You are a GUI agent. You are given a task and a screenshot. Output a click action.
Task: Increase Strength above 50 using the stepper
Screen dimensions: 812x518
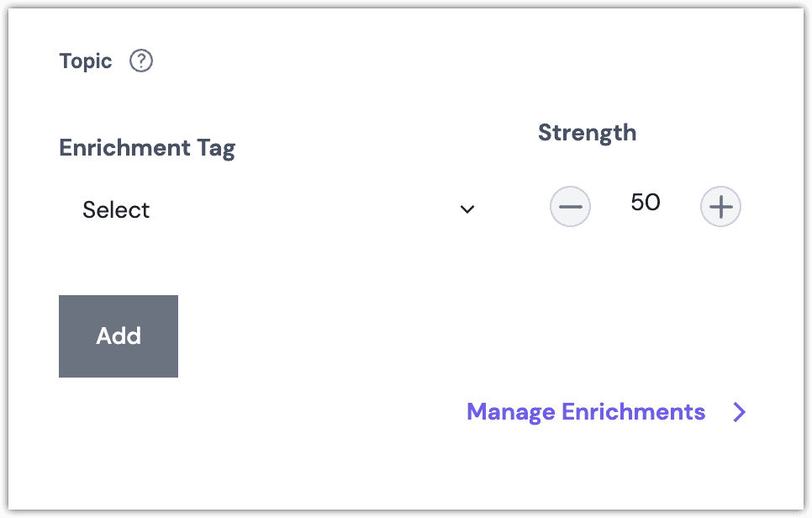click(x=720, y=206)
